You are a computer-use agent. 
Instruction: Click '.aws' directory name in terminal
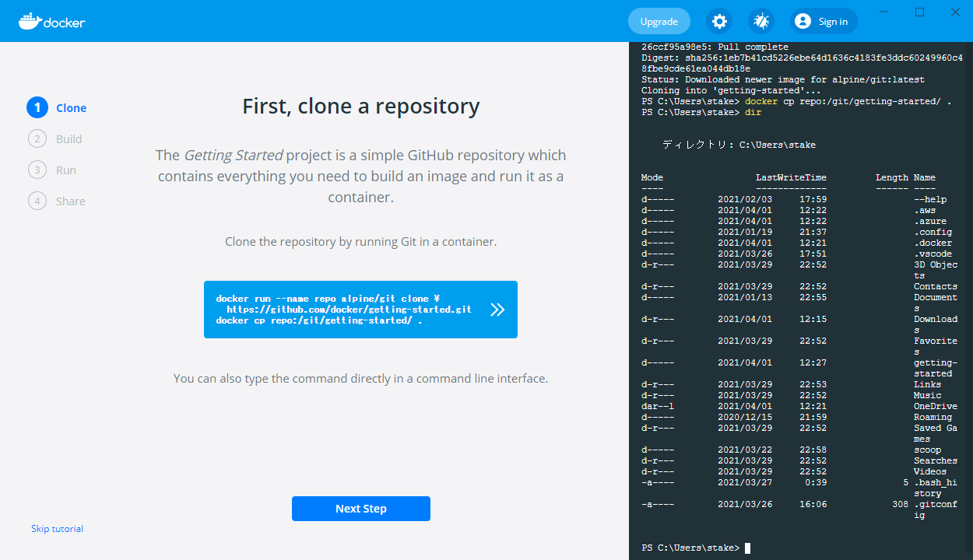[x=925, y=210]
